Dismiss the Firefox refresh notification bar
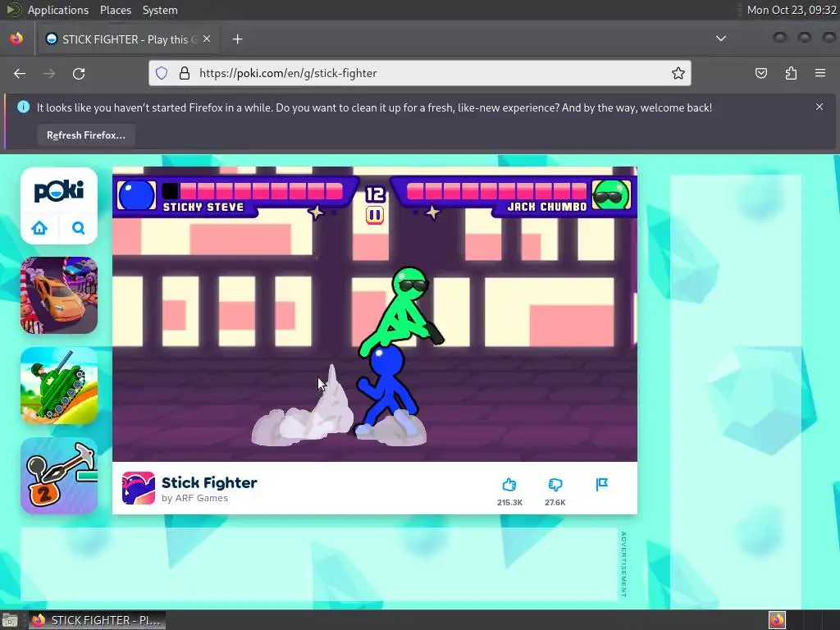This screenshot has width=840, height=630. (819, 107)
